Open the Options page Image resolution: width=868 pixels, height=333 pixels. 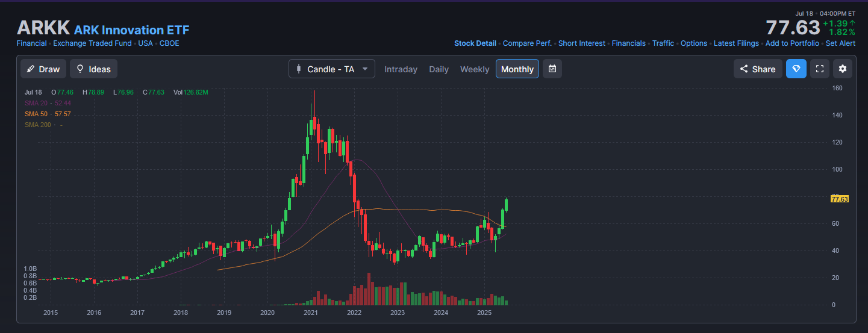pyautogui.click(x=694, y=43)
